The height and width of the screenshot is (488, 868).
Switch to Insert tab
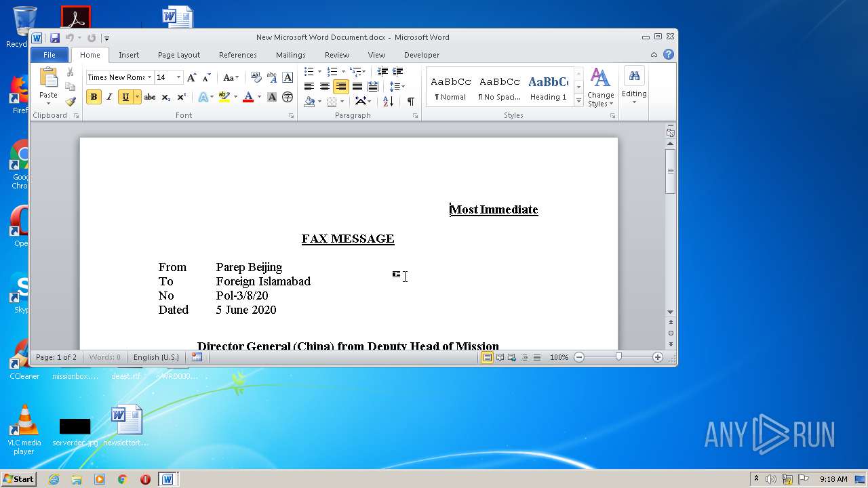129,55
